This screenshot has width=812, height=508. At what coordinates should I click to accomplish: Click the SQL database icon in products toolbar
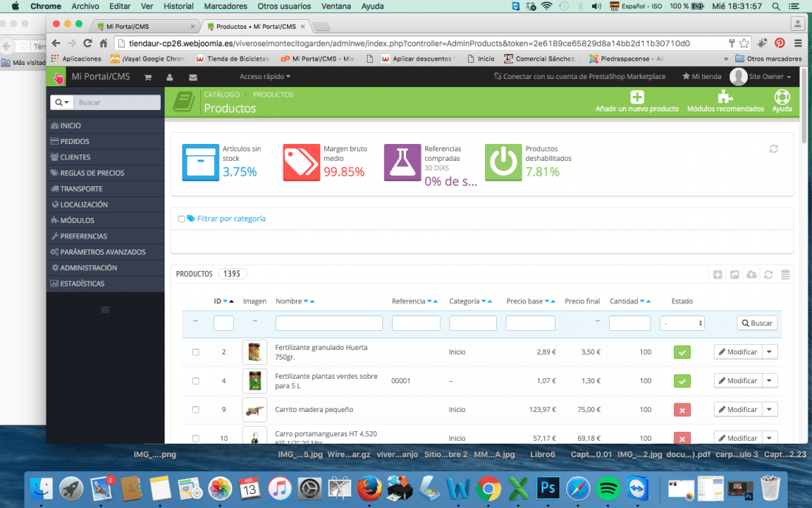tap(785, 275)
